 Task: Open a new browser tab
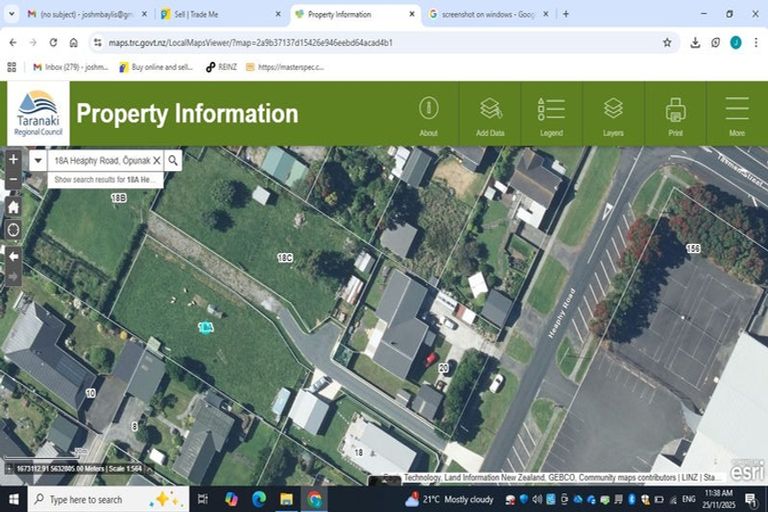point(566,14)
